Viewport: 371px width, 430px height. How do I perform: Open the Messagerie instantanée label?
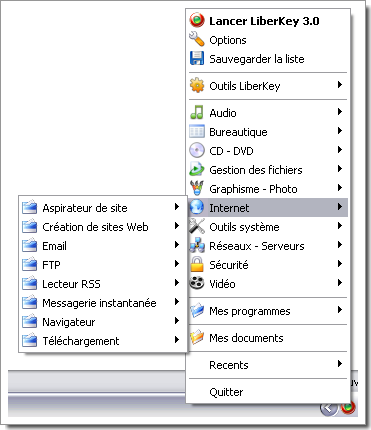tap(99, 303)
